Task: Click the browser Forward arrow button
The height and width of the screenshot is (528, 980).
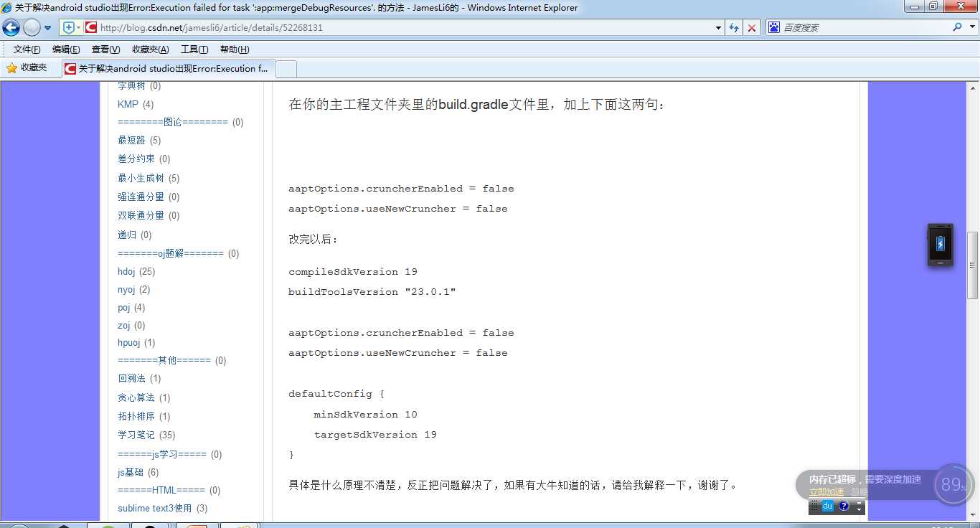Action: [32, 27]
